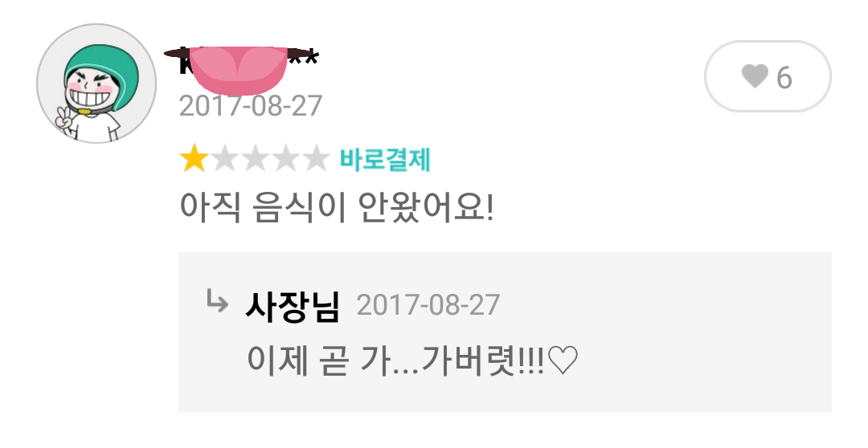Image resolution: width=868 pixels, height=448 pixels.
Task: Tap the gray heart like icon
Action: [755, 76]
